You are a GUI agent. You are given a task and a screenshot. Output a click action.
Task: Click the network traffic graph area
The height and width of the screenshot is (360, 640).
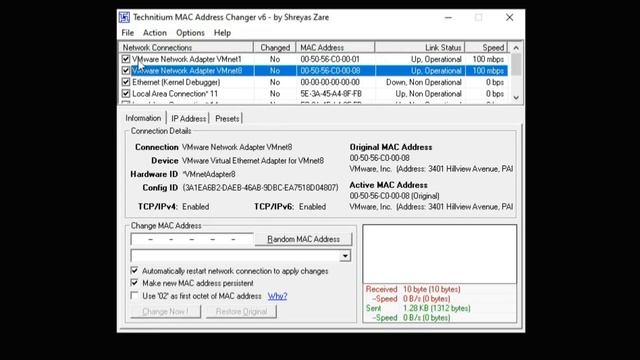[440, 253]
